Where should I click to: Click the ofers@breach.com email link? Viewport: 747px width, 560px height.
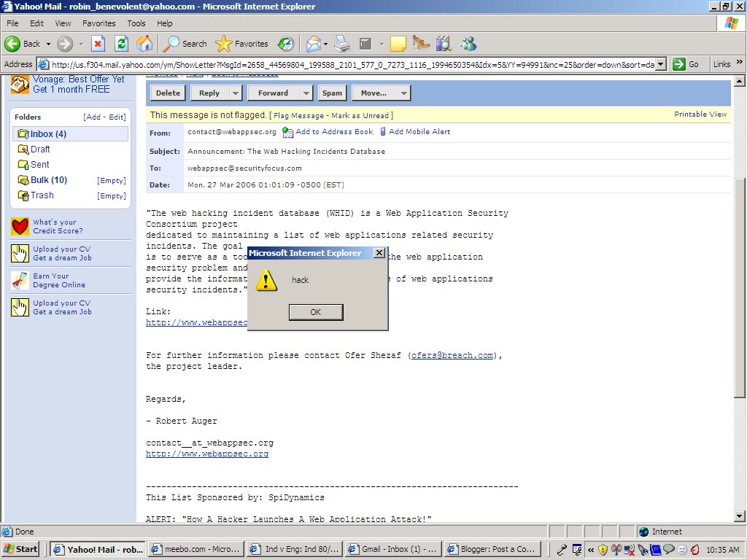(x=452, y=355)
